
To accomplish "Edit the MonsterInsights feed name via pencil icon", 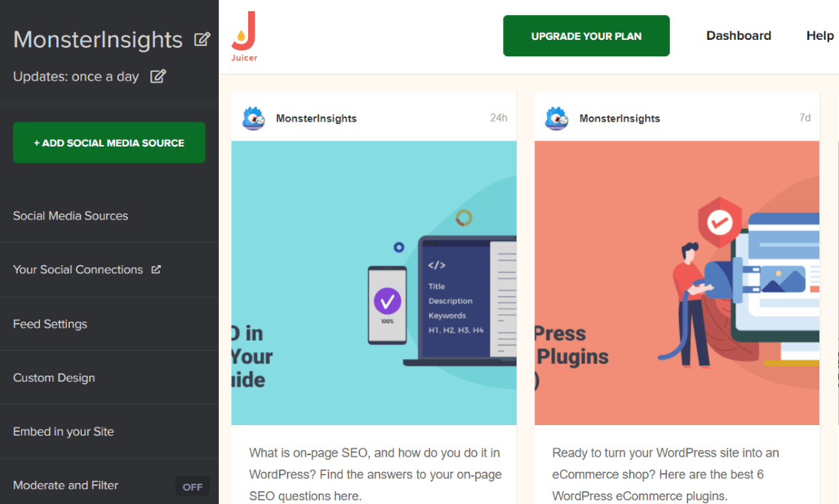I will pyautogui.click(x=201, y=39).
